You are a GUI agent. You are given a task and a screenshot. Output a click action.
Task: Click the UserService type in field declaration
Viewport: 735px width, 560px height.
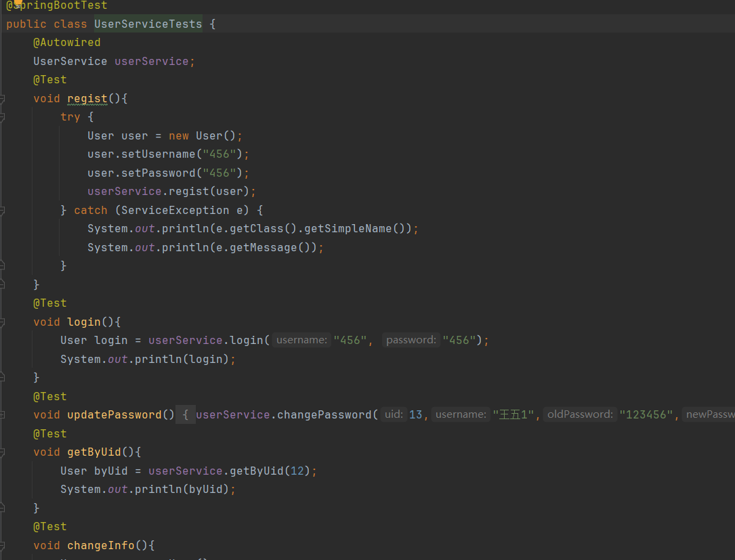tap(70, 62)
